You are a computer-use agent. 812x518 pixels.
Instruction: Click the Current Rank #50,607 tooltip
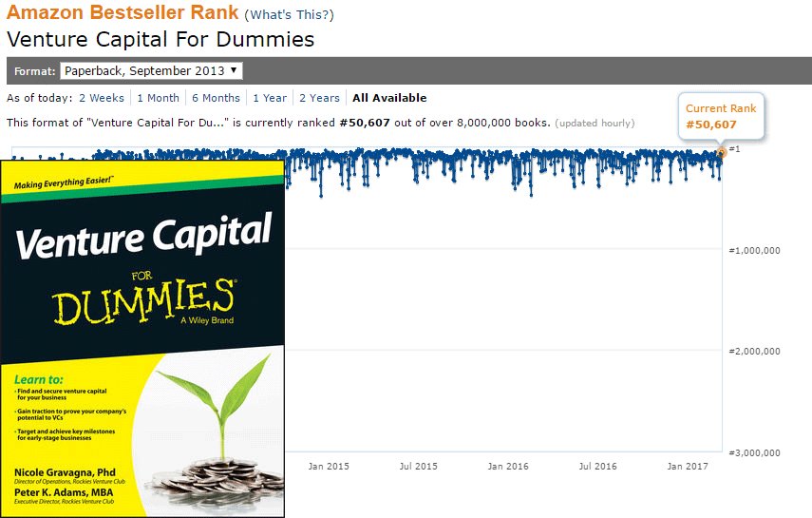(x=721, y=116)
